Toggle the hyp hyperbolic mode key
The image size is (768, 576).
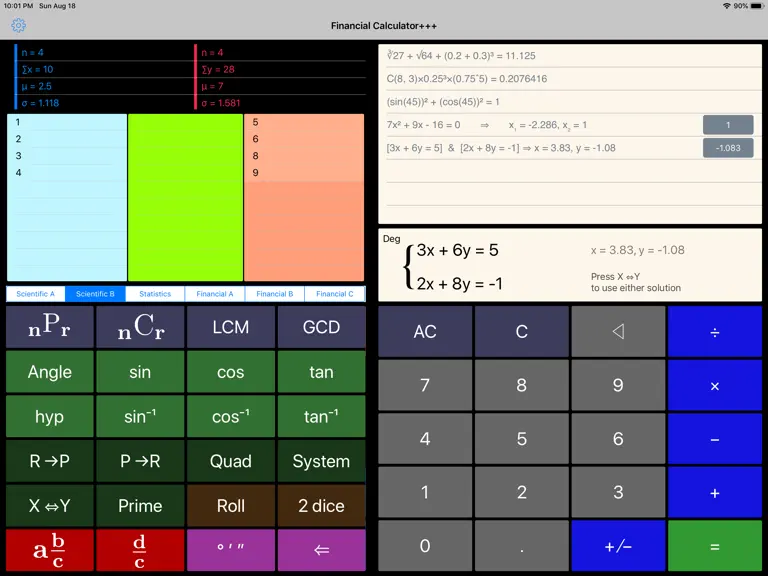(49, 416)
